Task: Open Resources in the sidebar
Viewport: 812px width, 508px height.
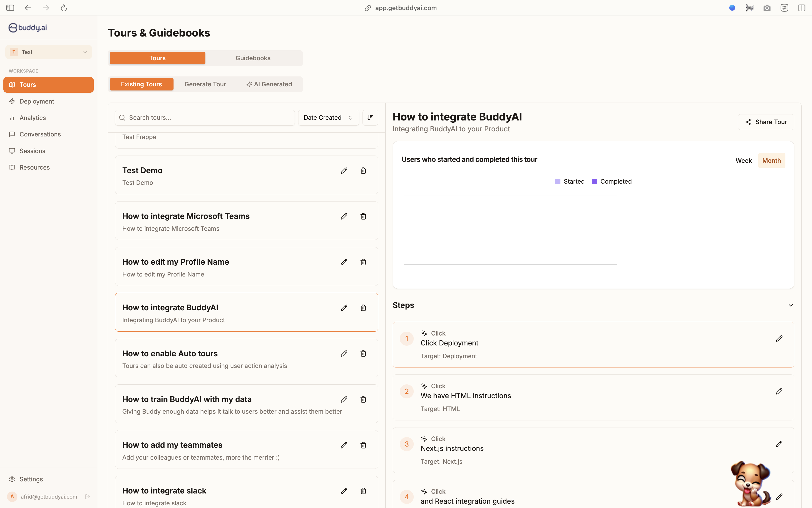Action: [49, 167]
